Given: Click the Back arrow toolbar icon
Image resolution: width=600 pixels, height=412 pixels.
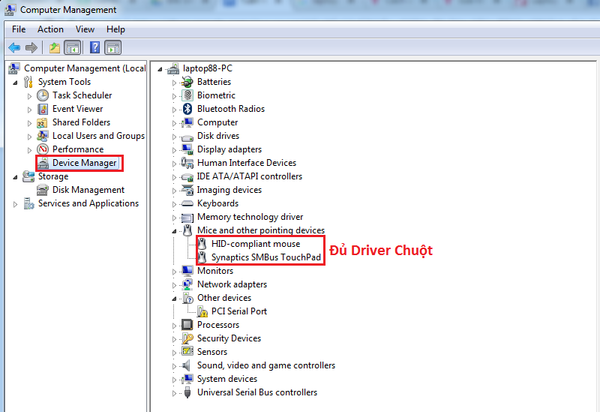Looking at the screenshot, I should pos(14,48).
